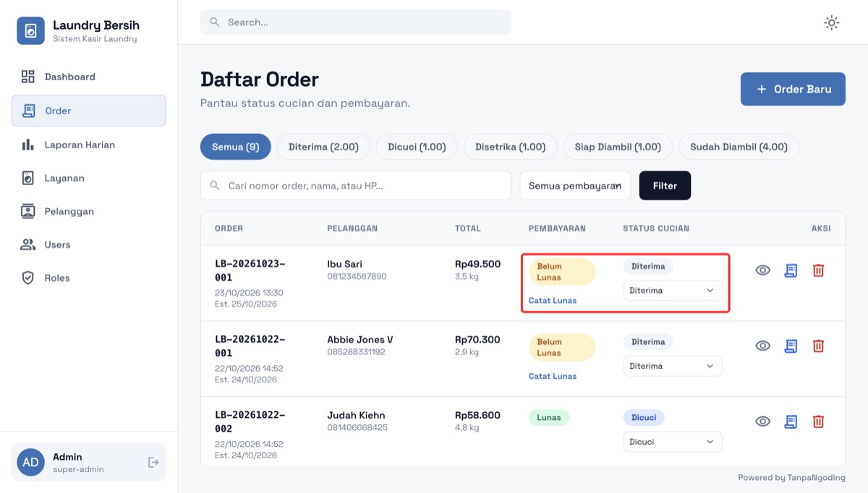The width and height of the screenshot is (868, 493).
Task: Delete Judah Kiehn's order with the trash icon
Action: pyautogui.click(x=818, y=421)
